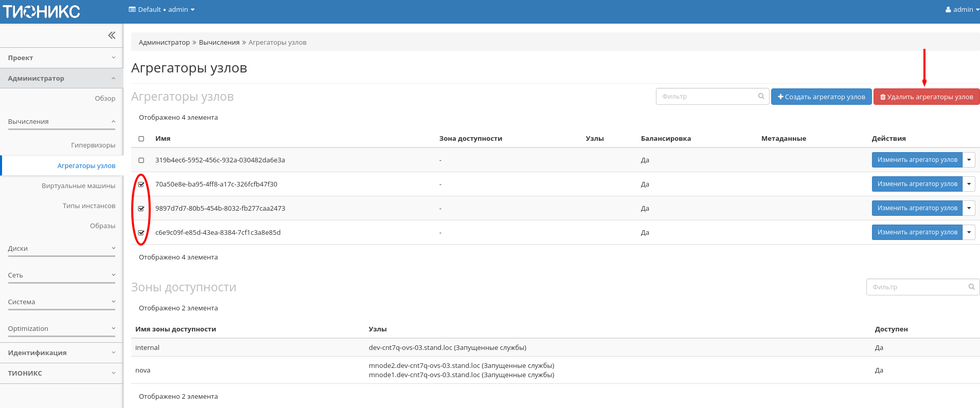Click Изменить агрегатор узлов for c6e9c09f
Screen dimensions: 980x408
(x=917, y=232)
